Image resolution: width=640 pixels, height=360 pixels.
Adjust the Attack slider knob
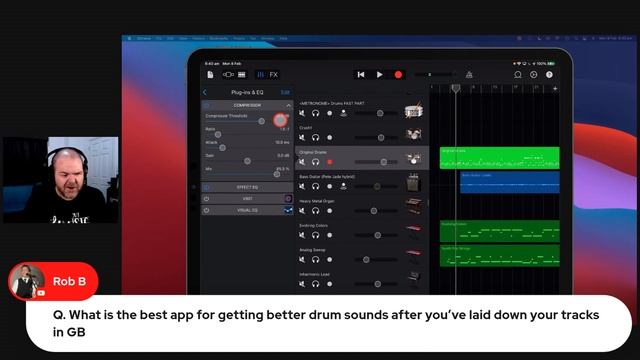coord(222,148)
